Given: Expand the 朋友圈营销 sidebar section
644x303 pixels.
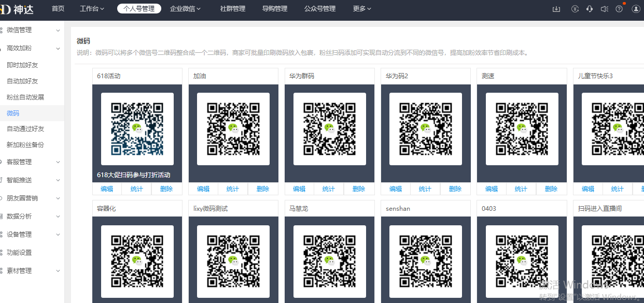Looking at the screenshot, I should pos(32,198).
